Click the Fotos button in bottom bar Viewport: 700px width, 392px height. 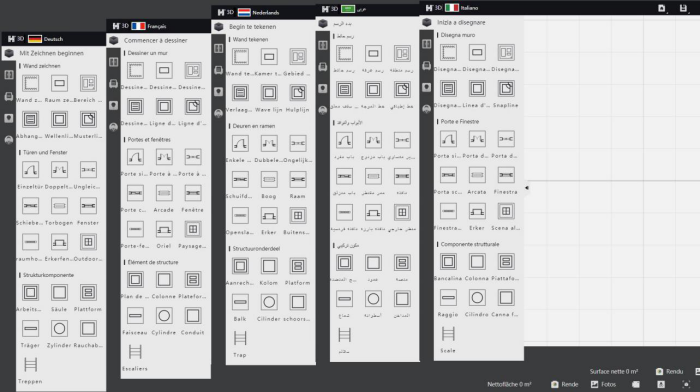(x=604, y=384)
